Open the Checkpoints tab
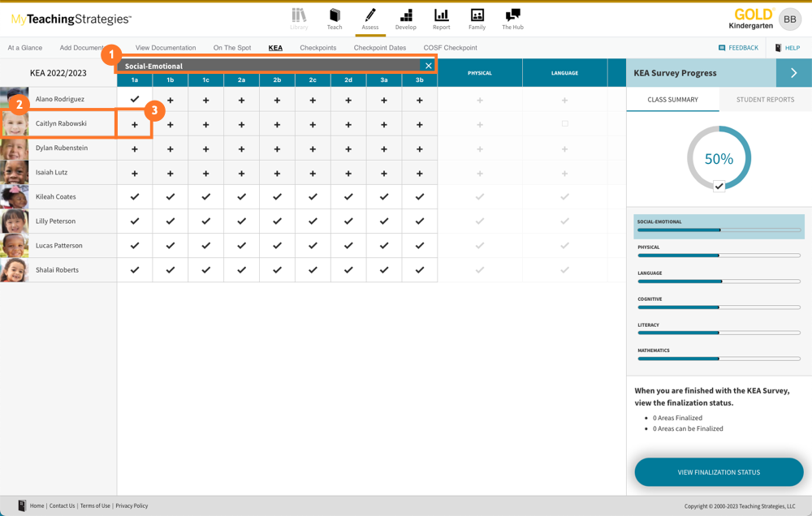 point(317,48)
